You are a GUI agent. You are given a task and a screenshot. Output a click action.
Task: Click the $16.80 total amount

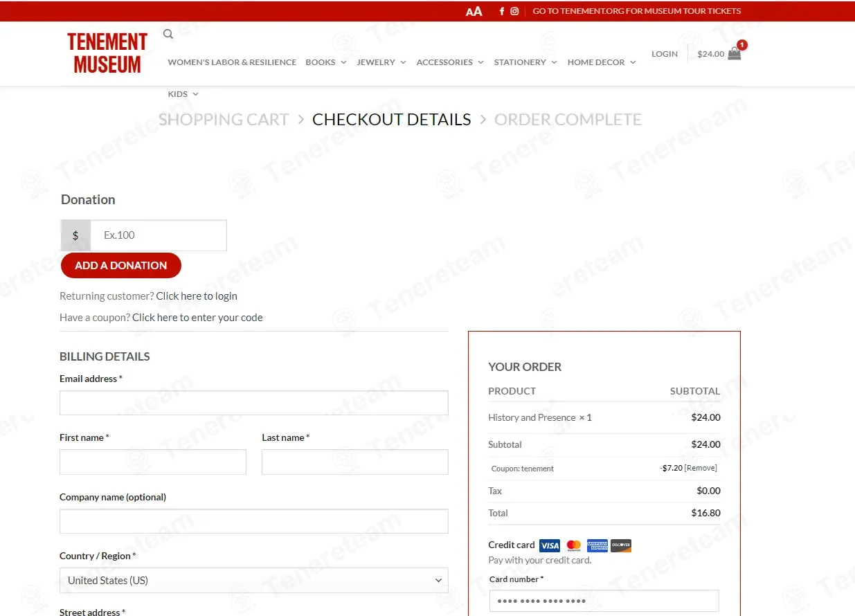(705, 513)
